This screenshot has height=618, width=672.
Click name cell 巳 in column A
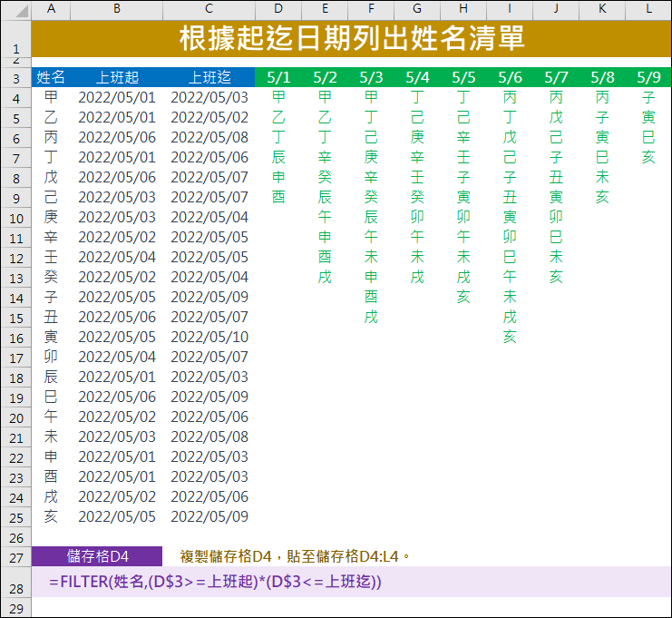click(51, 397)
